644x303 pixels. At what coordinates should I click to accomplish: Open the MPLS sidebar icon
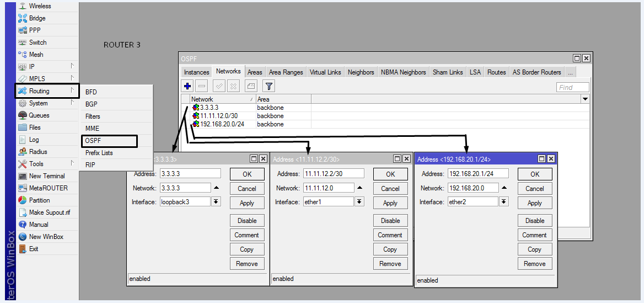pyautogui.click(x=22, y=79)
